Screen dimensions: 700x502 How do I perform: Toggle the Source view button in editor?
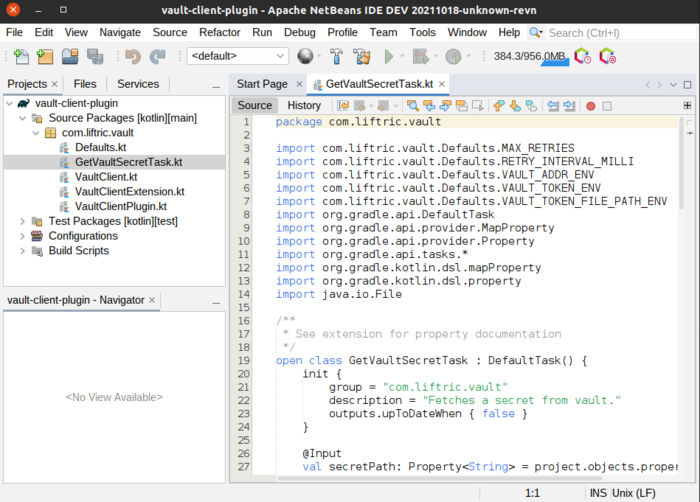(x=254, y=105)
